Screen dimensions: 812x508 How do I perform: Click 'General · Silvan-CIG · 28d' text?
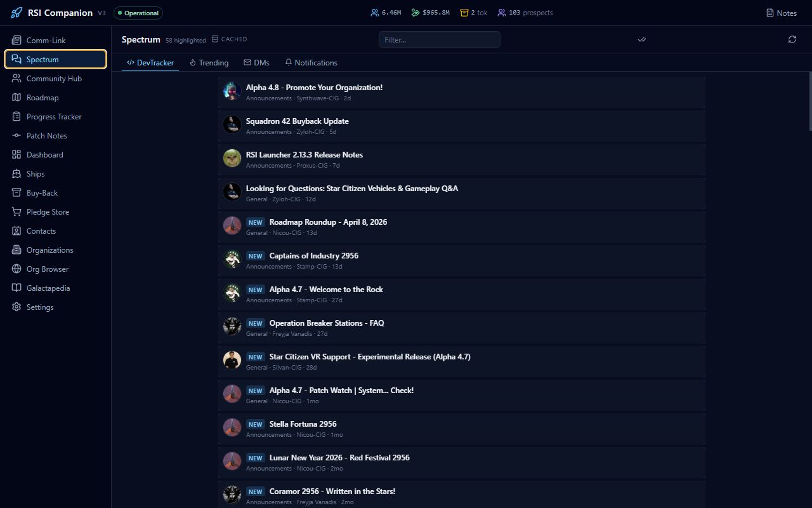(x=281, y=368)
